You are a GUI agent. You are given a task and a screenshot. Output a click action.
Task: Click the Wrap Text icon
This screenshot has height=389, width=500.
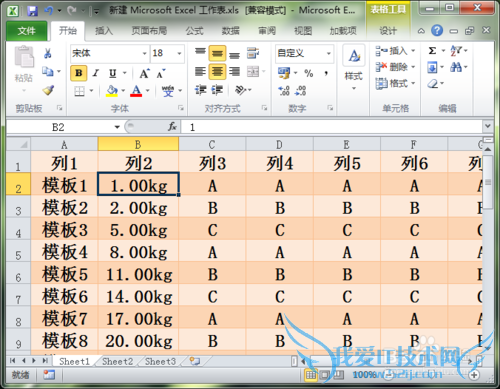coord(253,53)
